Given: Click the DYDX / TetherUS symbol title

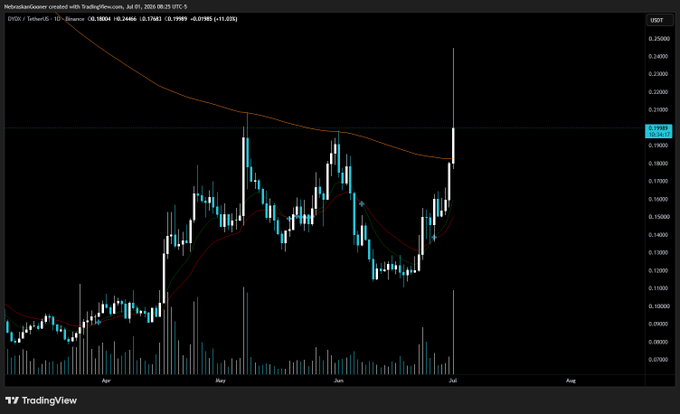Looking at the screenshot, I should (30, 19).
